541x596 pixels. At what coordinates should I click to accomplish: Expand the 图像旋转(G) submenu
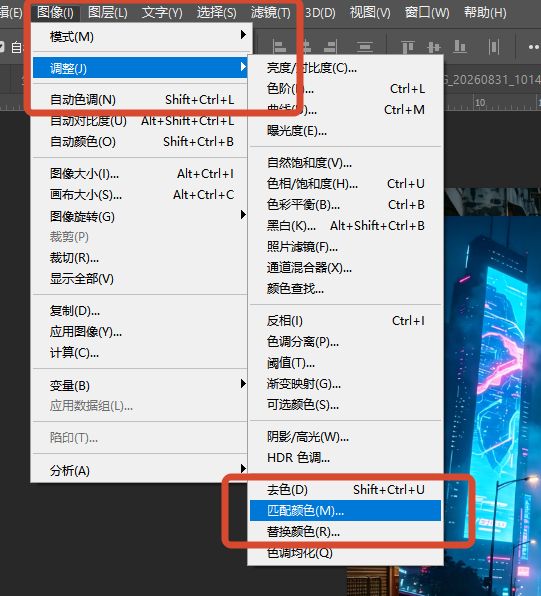pyautogui.click(x=140, y=216)
